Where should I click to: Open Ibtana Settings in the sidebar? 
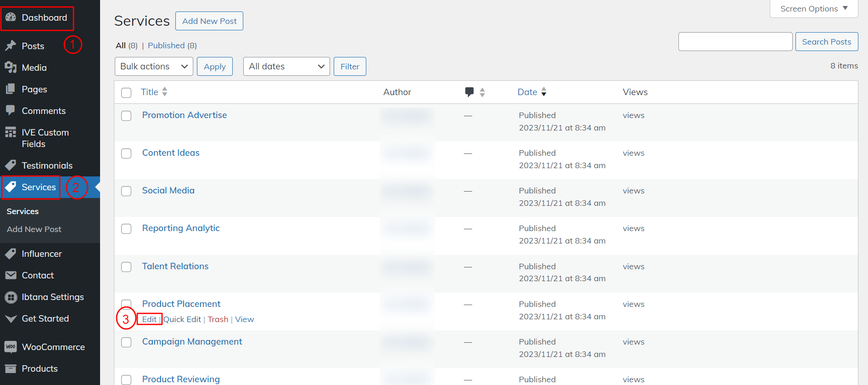click(x=52, y=297)
